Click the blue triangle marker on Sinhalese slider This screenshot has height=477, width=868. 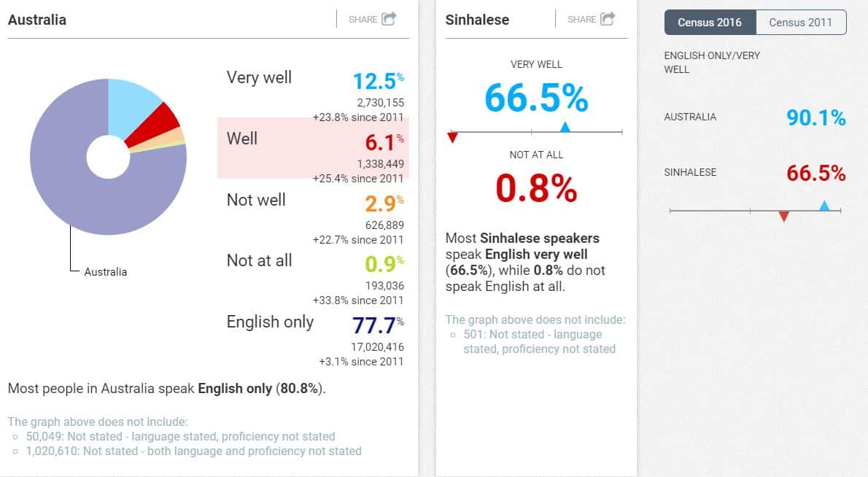(x=565, y=128)
